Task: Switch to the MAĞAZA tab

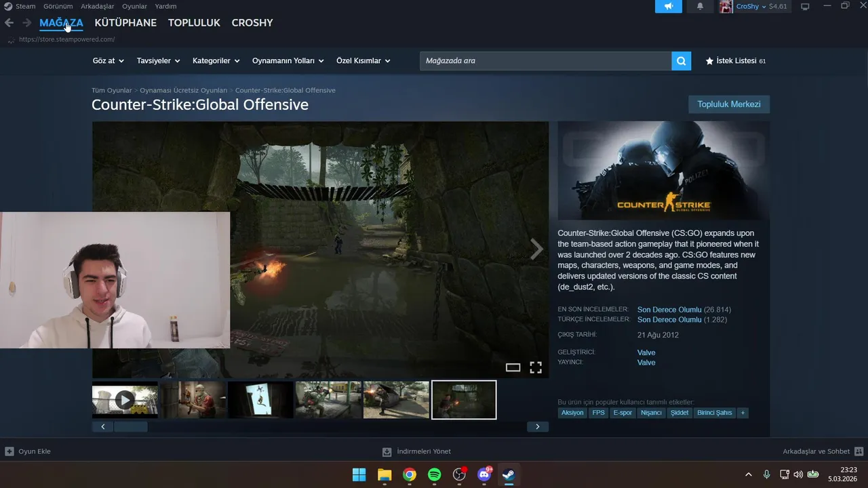Action: tap(61, 23)
